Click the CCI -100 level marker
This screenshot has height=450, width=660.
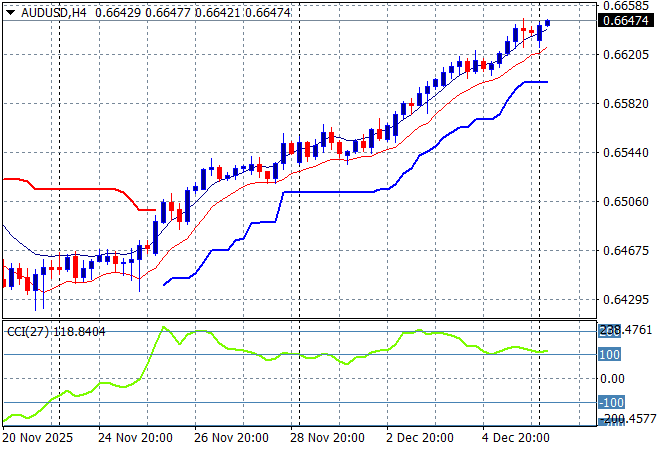[610, 402]
